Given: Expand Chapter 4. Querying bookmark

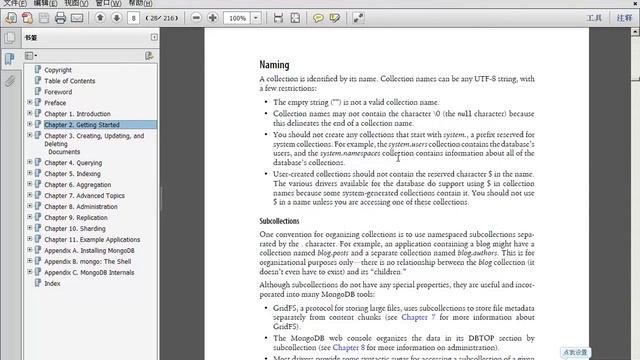Looking at the screenshot, I should (x=30, y=162).
